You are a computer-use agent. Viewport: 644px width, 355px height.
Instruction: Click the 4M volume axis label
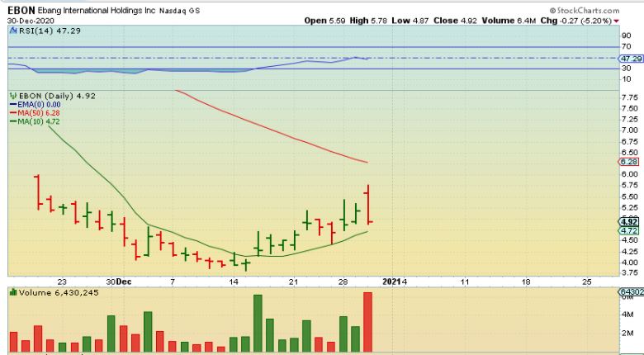(627, 315)
